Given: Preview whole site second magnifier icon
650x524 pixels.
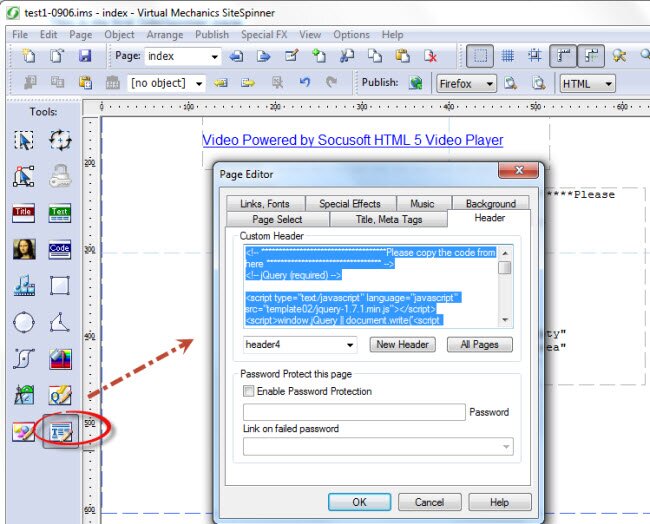Looking at the screenshot, I should (x=538, y=83).
